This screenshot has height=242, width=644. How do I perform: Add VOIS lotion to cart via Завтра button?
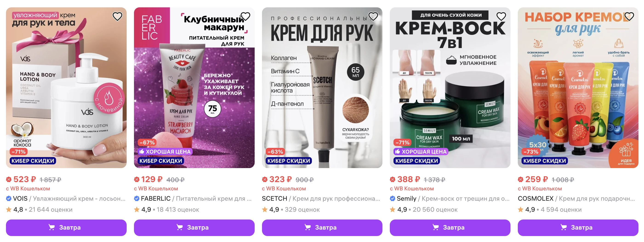(66, 228)
